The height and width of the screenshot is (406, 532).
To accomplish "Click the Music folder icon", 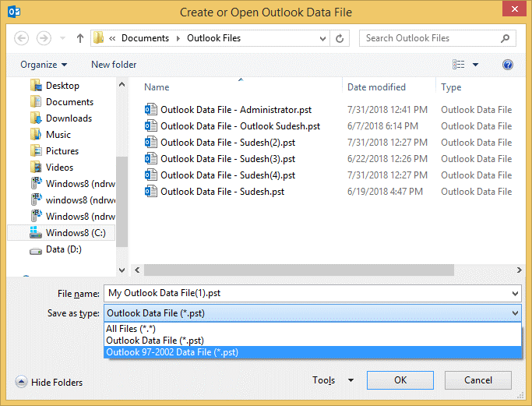I will pyautogui.click(x=36, y=134).
